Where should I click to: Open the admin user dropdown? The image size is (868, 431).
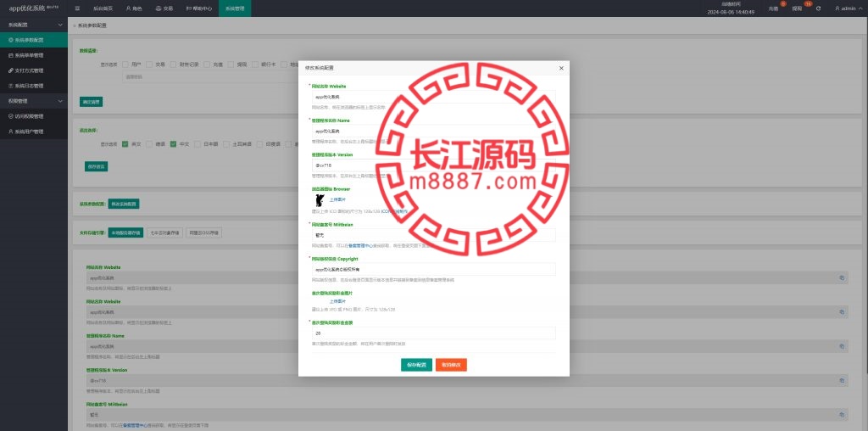pos(848,8)
